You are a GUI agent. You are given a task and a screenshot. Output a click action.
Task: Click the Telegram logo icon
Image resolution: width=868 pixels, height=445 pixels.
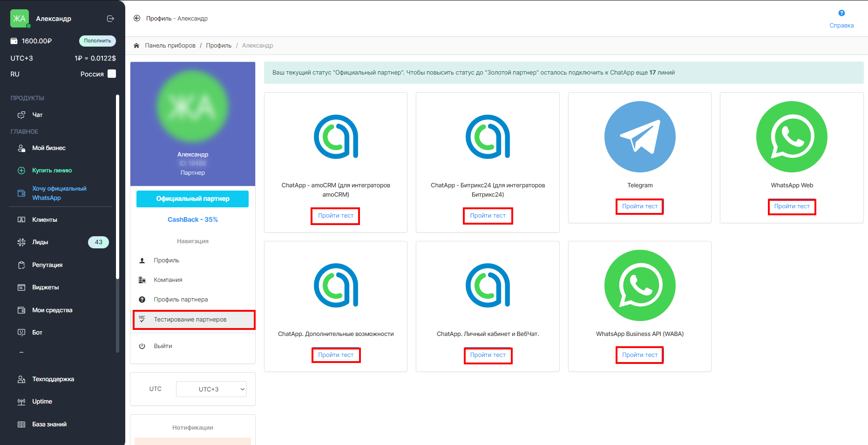click(x=639, y=137)
